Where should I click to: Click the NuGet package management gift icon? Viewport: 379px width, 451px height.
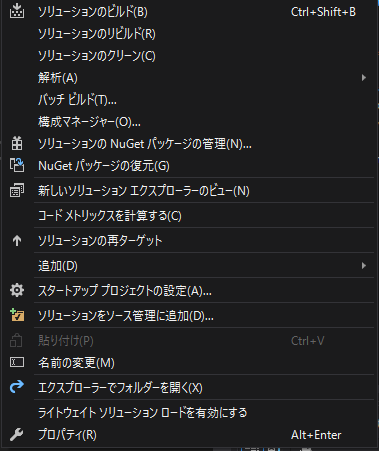[x=17, y=144]
